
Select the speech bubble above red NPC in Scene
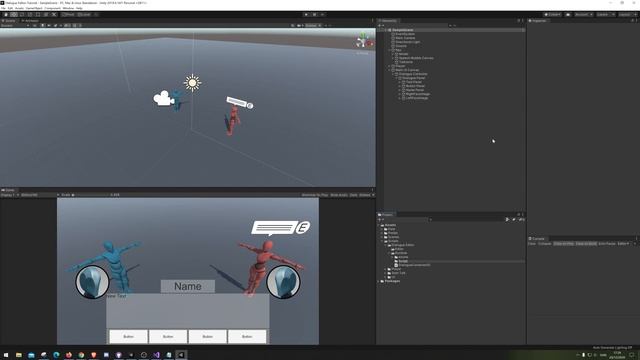tap(240, 103)
